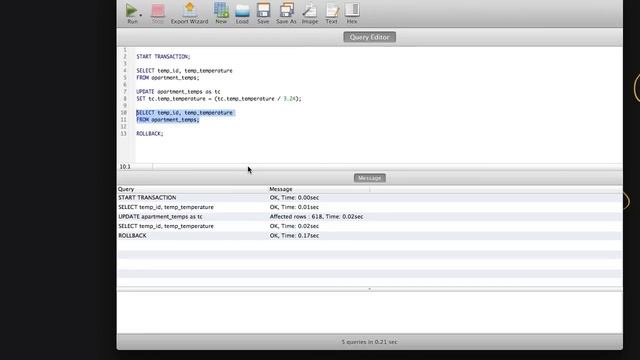Switch to Image view

pyautogui.click(x=310, y=13)
